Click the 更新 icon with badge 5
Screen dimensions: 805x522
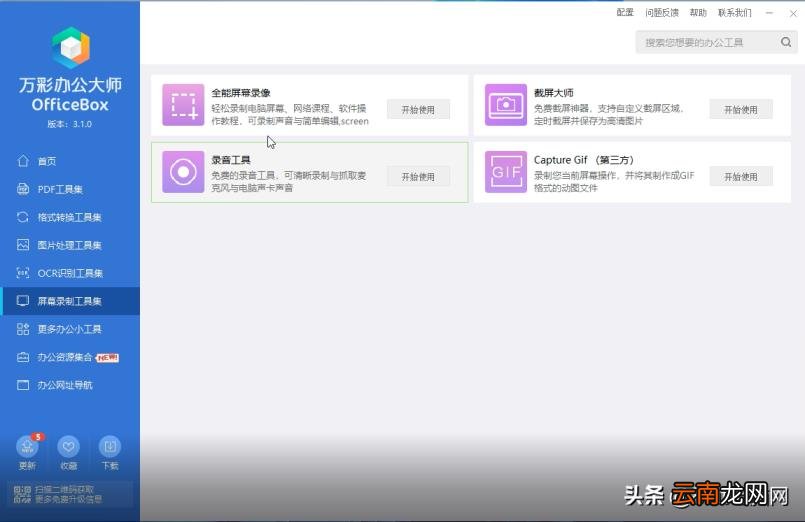click(27, 447)
